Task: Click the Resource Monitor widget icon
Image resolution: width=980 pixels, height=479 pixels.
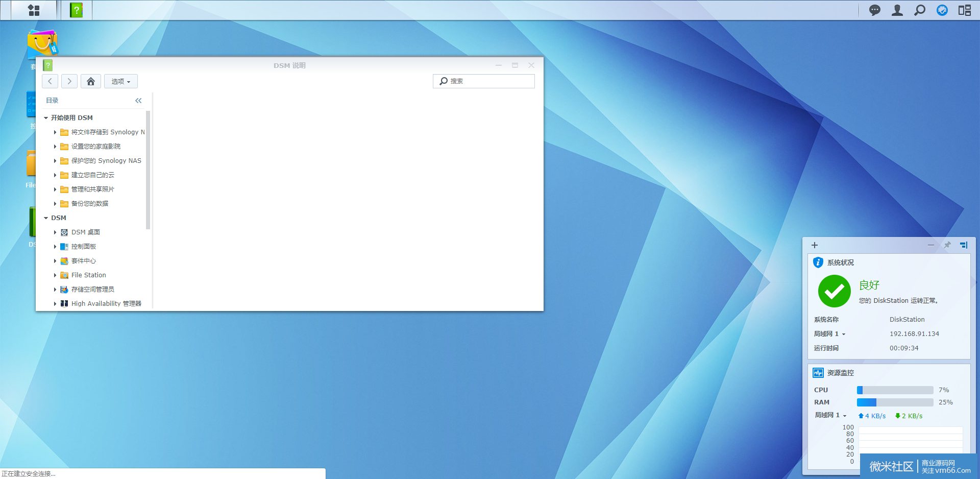Action: (818, 373)
